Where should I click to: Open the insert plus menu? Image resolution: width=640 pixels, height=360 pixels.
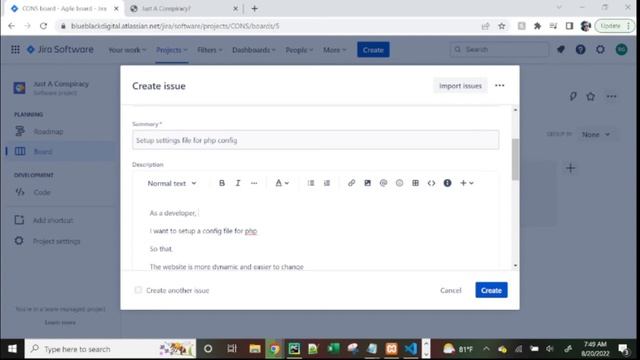pos(467,183)
